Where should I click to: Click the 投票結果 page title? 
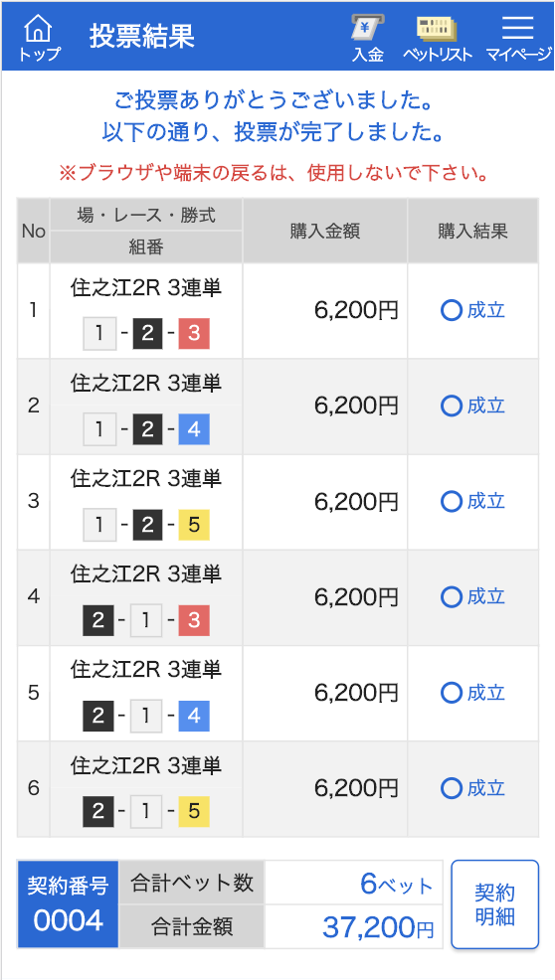(141, 36)
